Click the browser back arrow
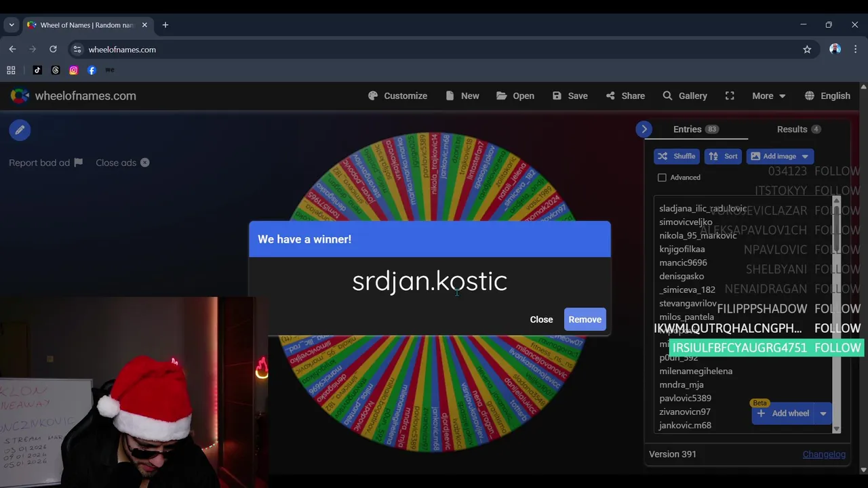 pos(12,49)
